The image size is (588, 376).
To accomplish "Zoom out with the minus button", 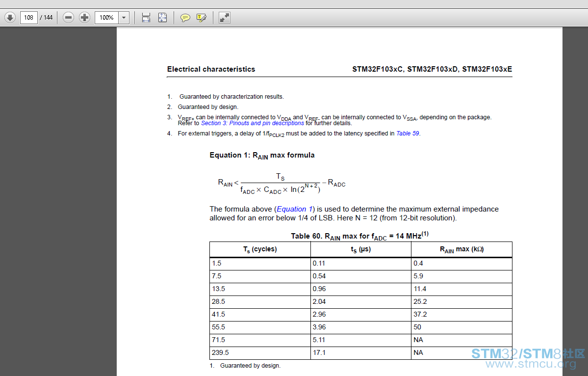I will (x=68, y=17).
